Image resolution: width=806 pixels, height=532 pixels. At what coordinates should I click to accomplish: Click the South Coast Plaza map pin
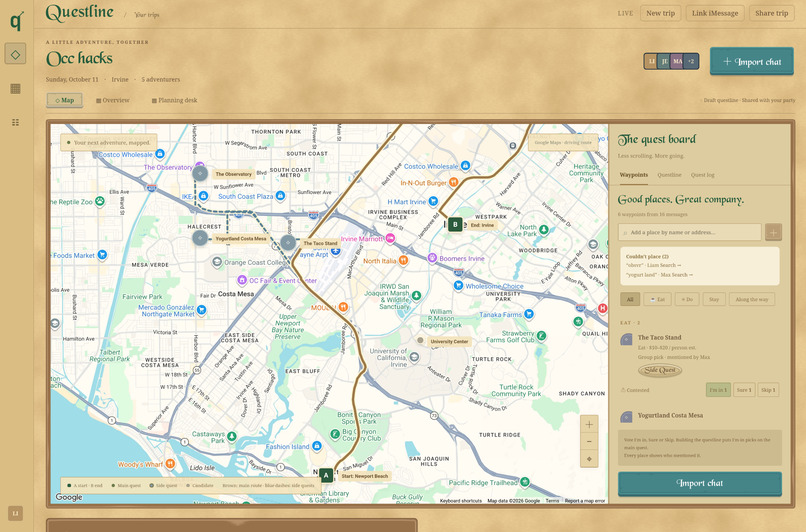280,196
